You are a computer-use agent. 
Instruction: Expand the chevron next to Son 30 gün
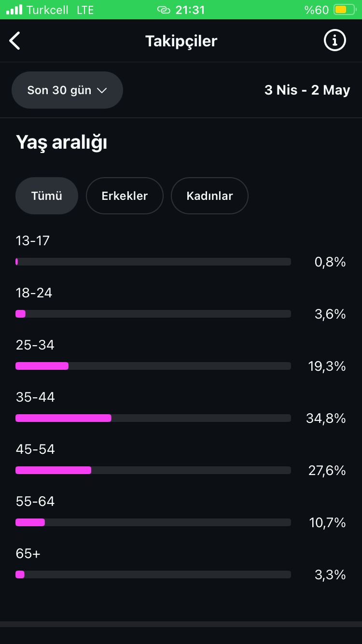pos(101,90)
